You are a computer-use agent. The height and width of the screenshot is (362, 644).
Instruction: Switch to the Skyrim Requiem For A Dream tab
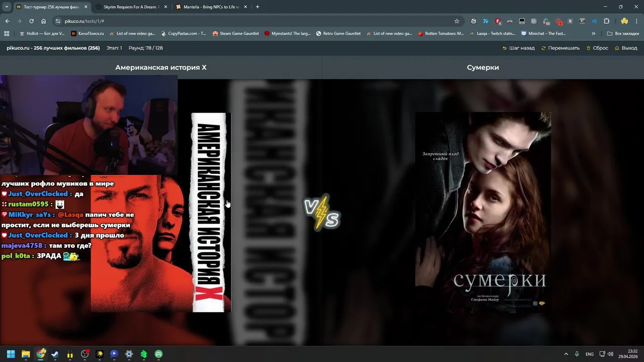tap(132, 7)
